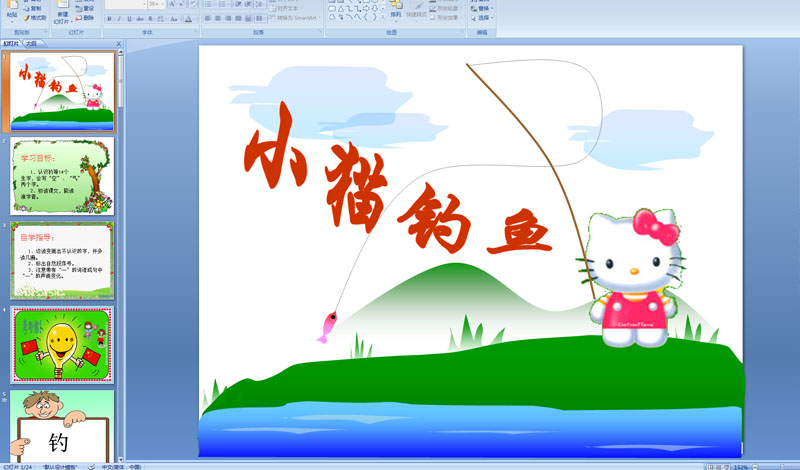
Task: Open the columns button in paragraph group
Action: [261, 19]
